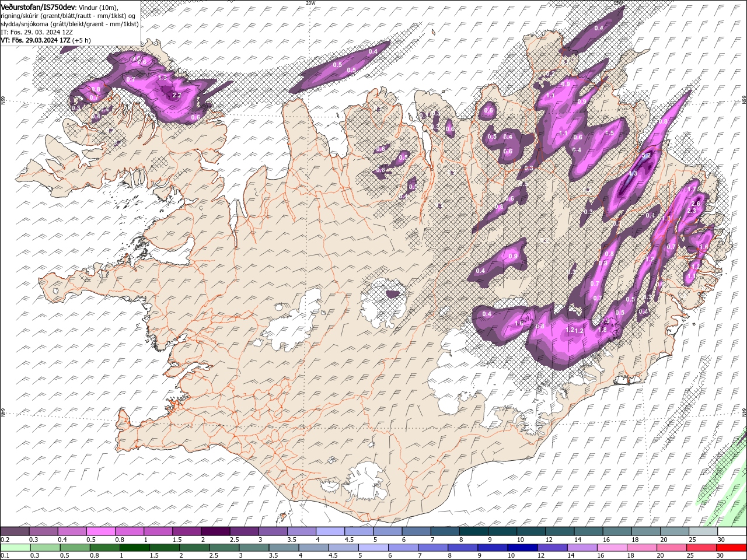Click the light lavender 4–4.5 swatch in top legend
The image size is (747, 560).
tap(330, 531)
